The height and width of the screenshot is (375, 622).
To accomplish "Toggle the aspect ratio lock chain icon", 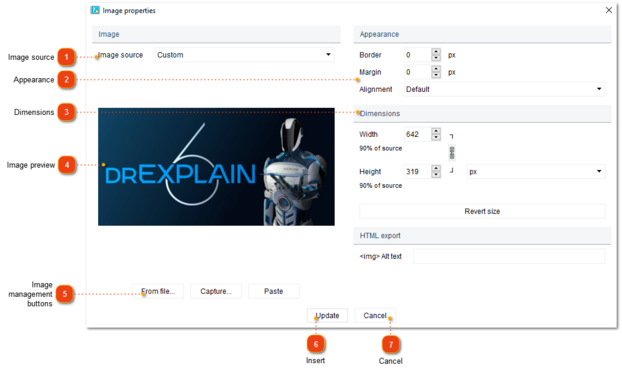I will click(452, 153).
